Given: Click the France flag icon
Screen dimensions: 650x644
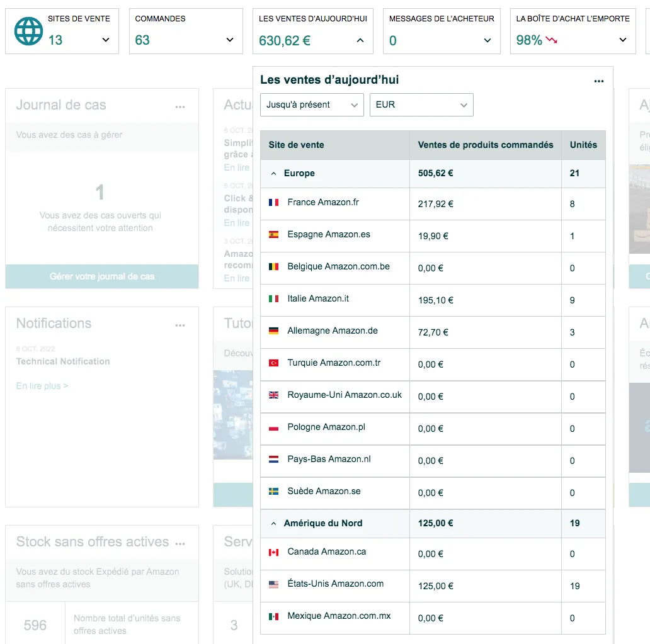Looking at the screenshot, I should tap(273, 203).
